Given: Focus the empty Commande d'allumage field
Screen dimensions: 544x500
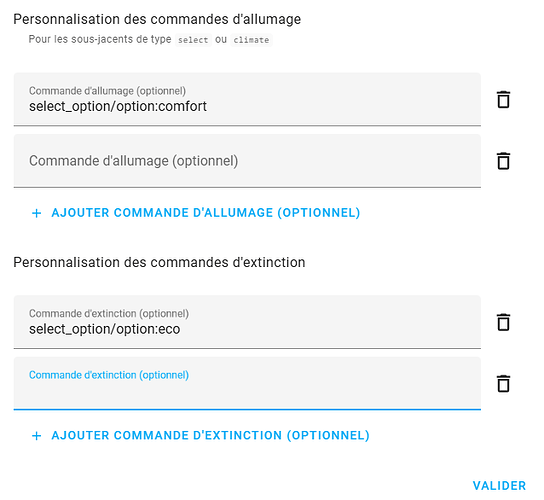Looking at the screenshot, I should pyautogui.click(x=247, y=161).
